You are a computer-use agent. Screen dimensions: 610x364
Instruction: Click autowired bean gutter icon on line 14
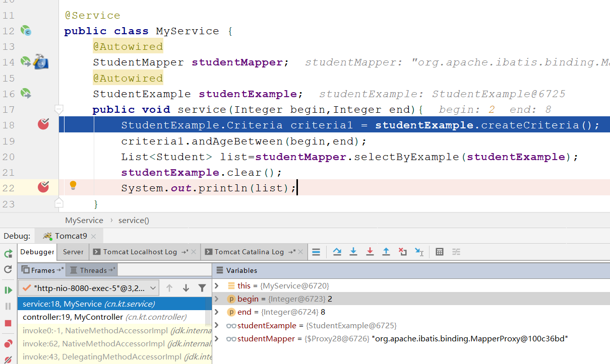point(26,62)
